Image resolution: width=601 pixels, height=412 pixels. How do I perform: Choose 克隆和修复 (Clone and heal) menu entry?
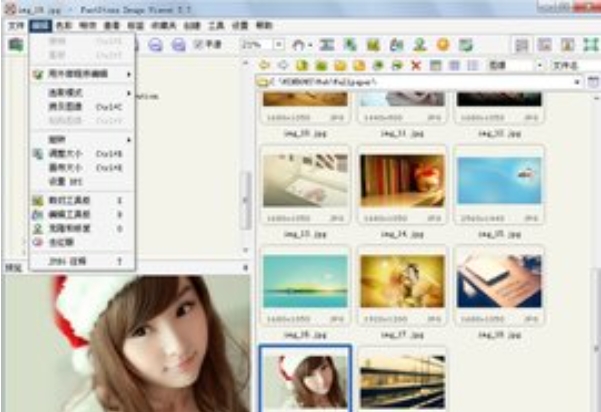[x=82, y=229]
